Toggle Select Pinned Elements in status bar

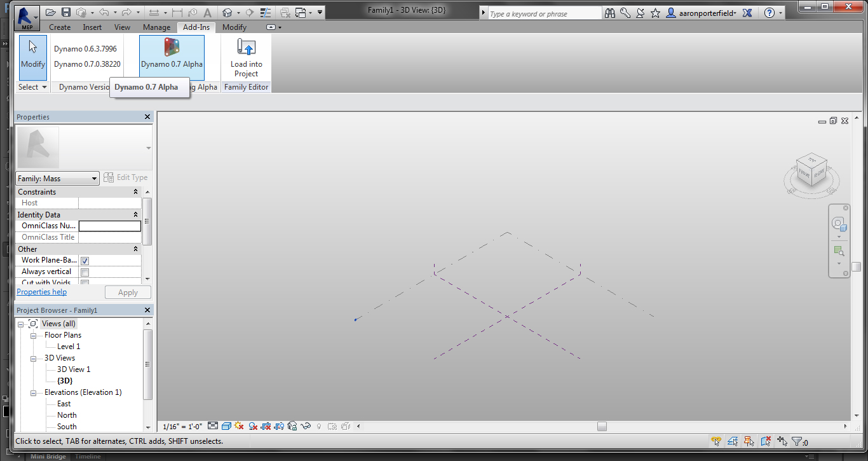coord(749,441)
